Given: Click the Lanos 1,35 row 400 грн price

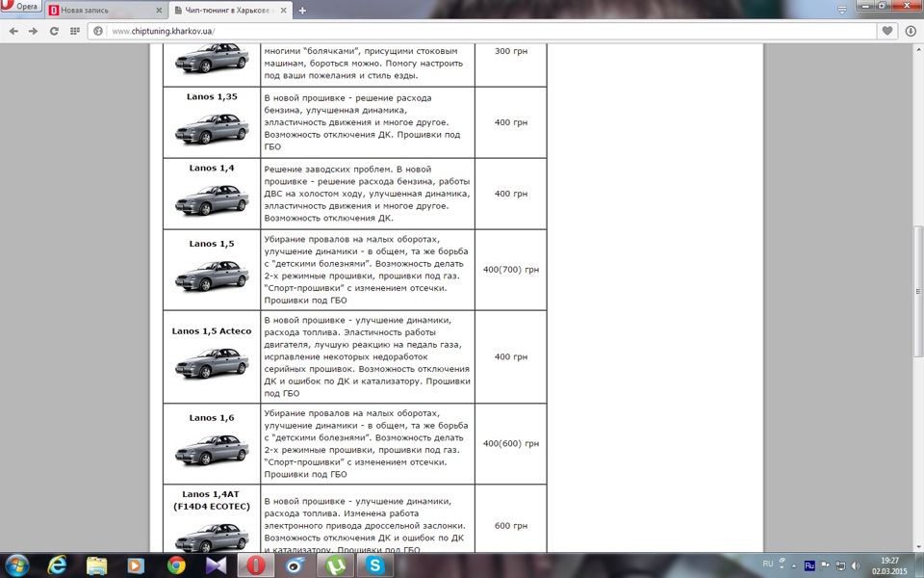Looking at the screenshot, I should pyautogui.click(x=511, y=122).
